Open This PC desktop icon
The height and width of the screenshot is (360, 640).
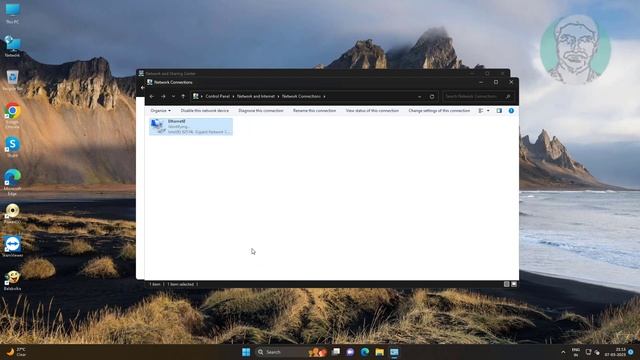[13, 13]
